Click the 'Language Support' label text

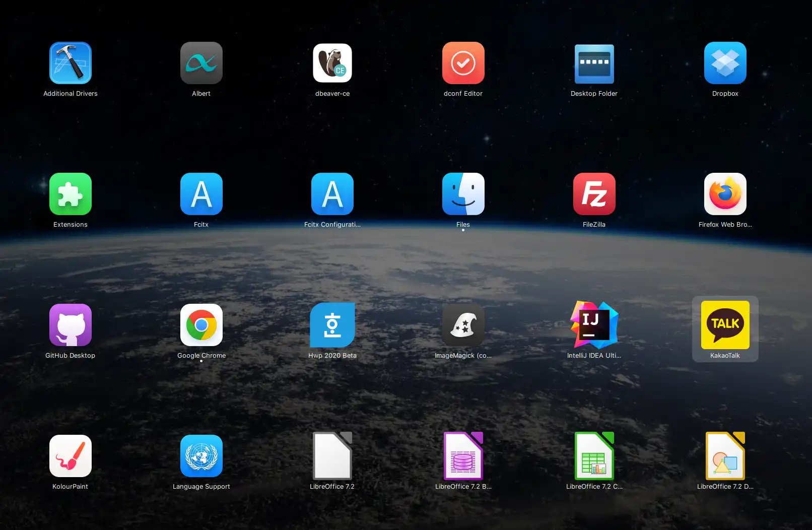pos(201,487)
